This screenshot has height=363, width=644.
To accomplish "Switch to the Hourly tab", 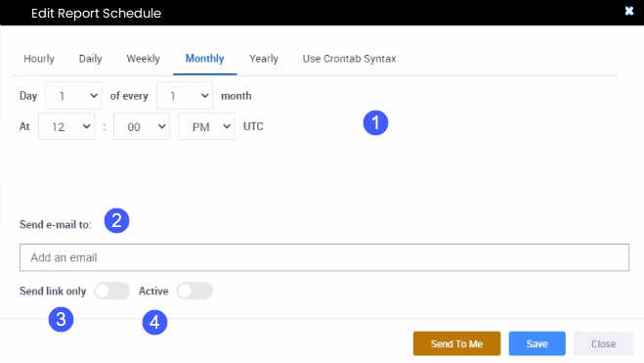I will point(39,59).
